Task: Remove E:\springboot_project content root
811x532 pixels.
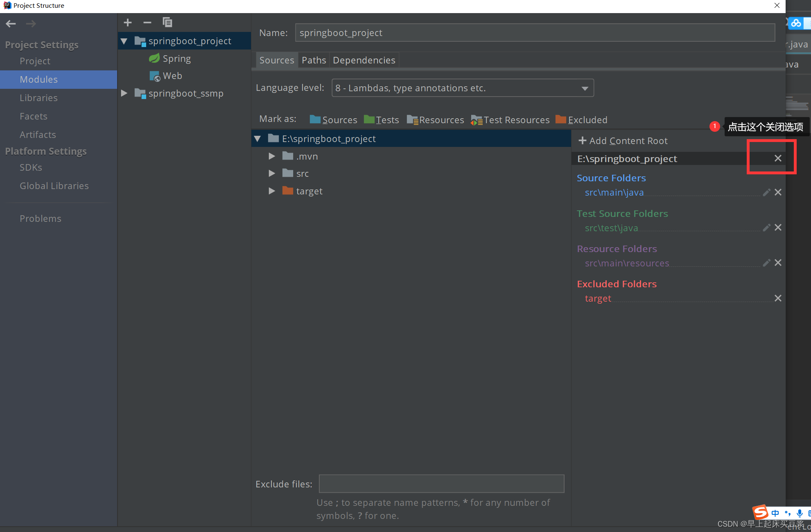Action: 778,158
